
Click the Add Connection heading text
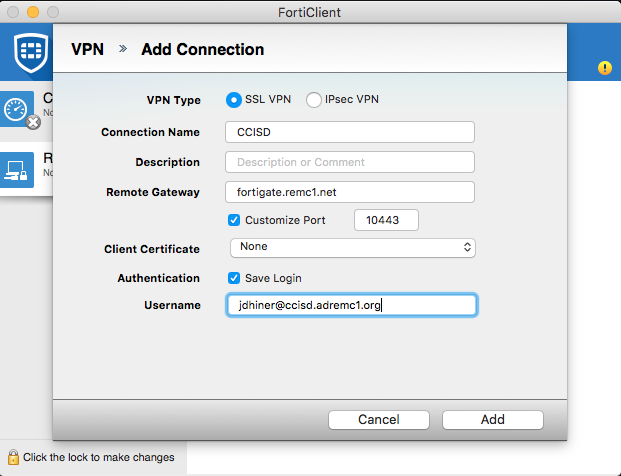click(x=203, y=50)
